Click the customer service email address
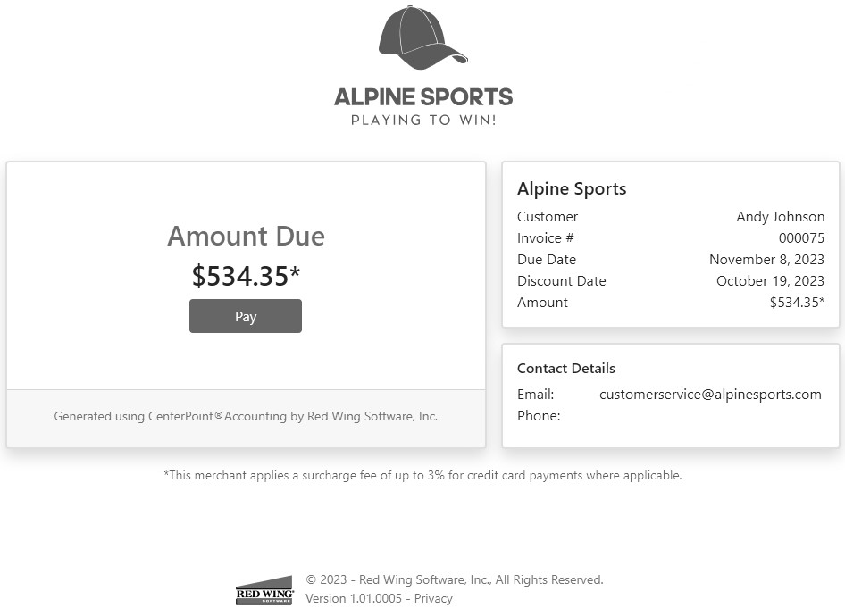The image size is (845, 616). click(710, 394)
